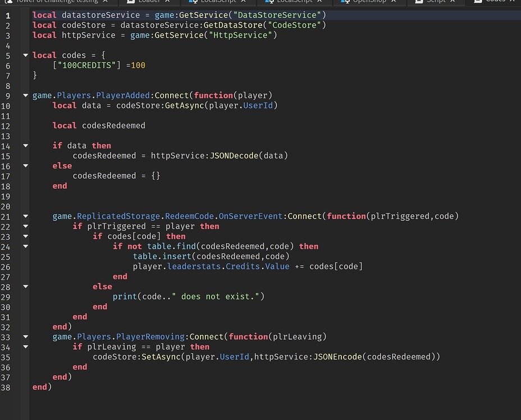The image size is (521, 420).
Task: Click 'SetAsync' on line 35
Action: coord(161,357)
